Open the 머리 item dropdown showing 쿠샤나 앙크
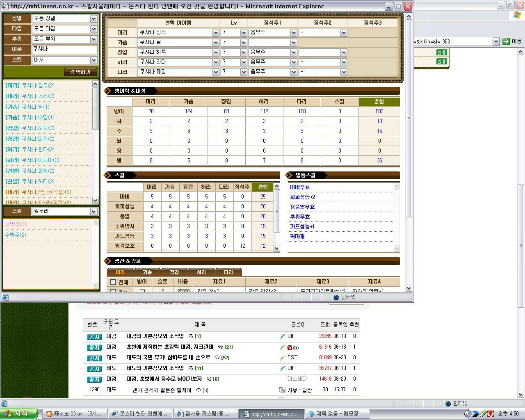 coord(216,32)
